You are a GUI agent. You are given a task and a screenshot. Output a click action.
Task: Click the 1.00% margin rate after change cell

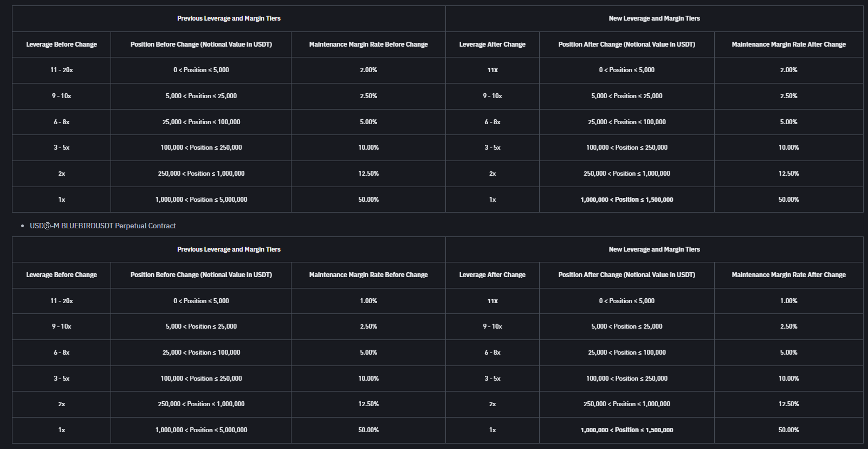[788, 301]
